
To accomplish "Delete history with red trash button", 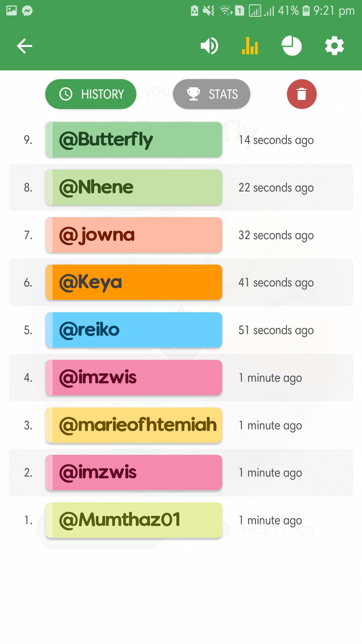I will (302, 94).
